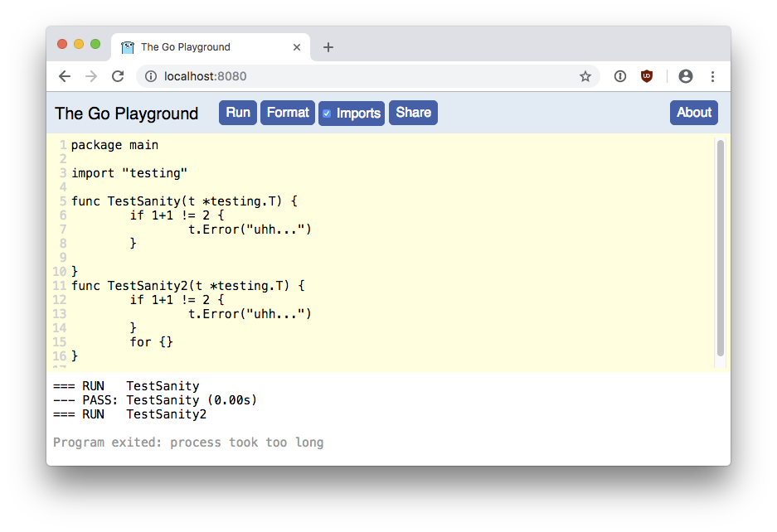Click '=== RUN TestSanity2' output line

(130, 414)
